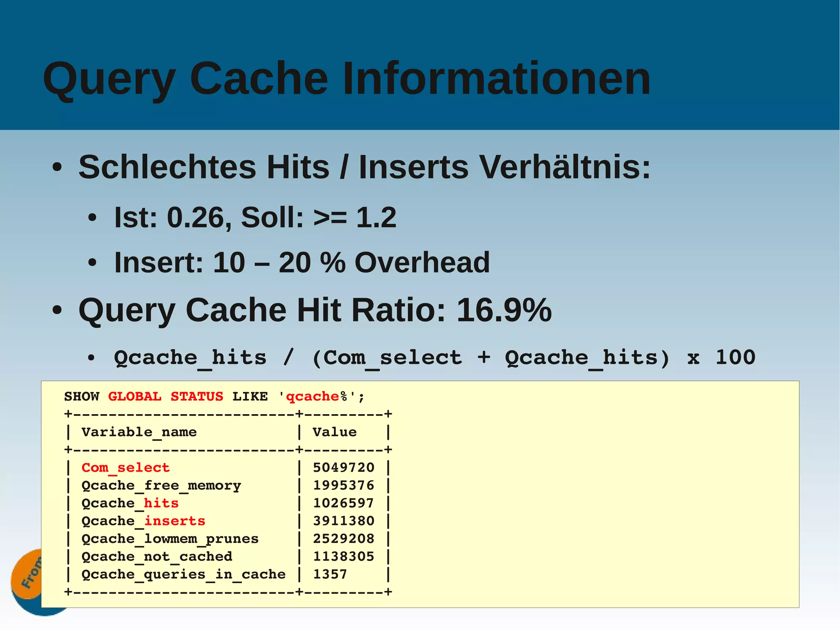Select the Qcache_lowmem_prunes value 2529208
Viewport: 840px width, 630px height.
[343, 538]
